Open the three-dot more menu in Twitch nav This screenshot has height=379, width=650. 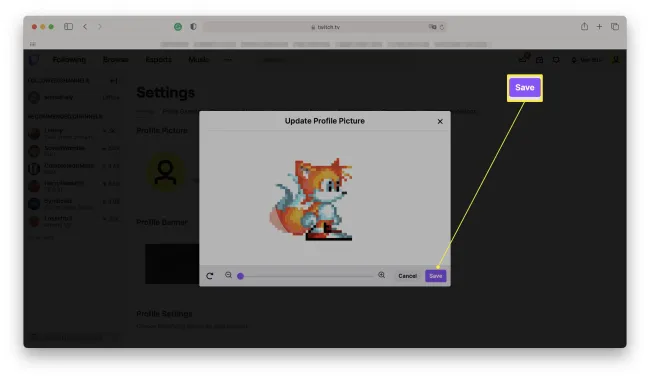click(x=228, y=60)
